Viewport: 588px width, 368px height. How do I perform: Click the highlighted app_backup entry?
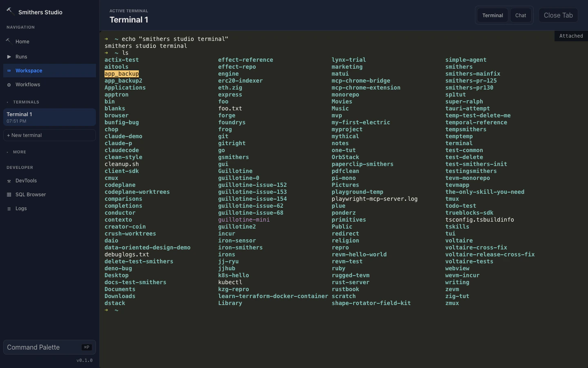tap(122, 74)
